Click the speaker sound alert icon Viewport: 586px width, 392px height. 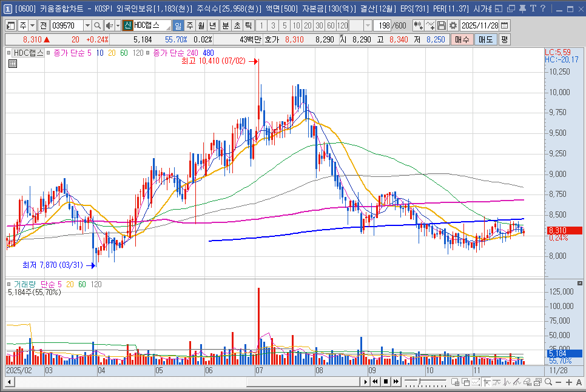(x=109, y=25)
